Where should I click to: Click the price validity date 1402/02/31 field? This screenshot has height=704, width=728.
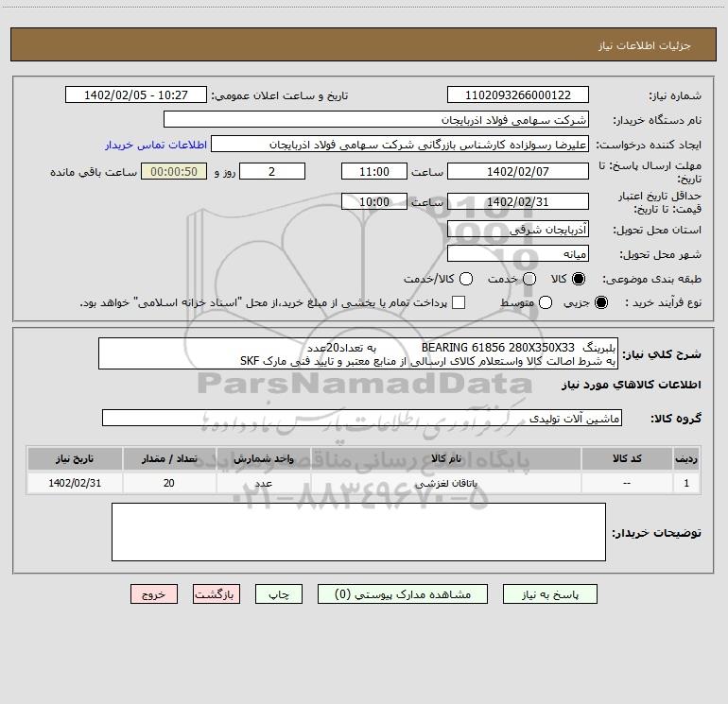coord(518,202)
